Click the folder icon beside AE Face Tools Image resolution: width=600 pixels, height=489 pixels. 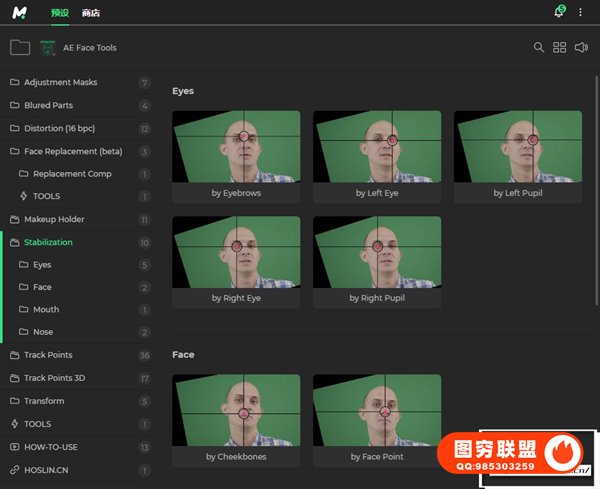point(19,48)
